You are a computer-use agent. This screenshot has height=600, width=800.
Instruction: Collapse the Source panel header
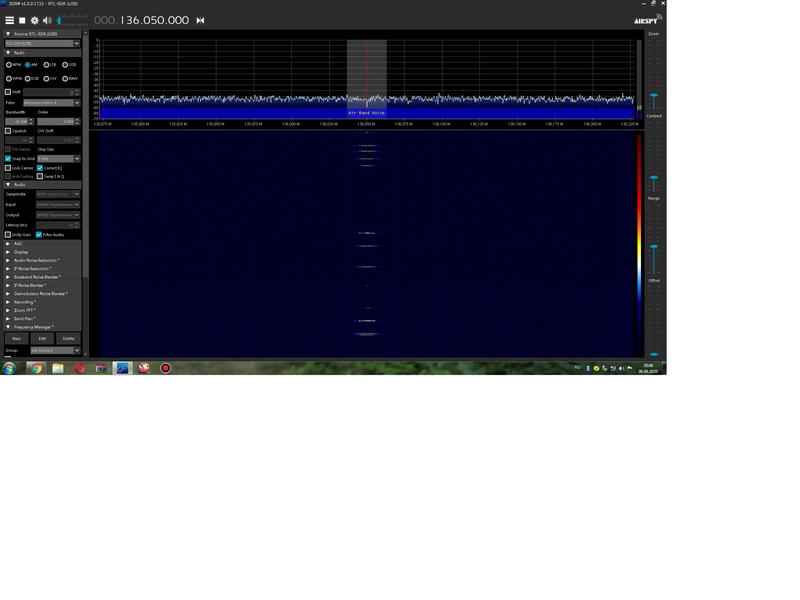point(42,34)
